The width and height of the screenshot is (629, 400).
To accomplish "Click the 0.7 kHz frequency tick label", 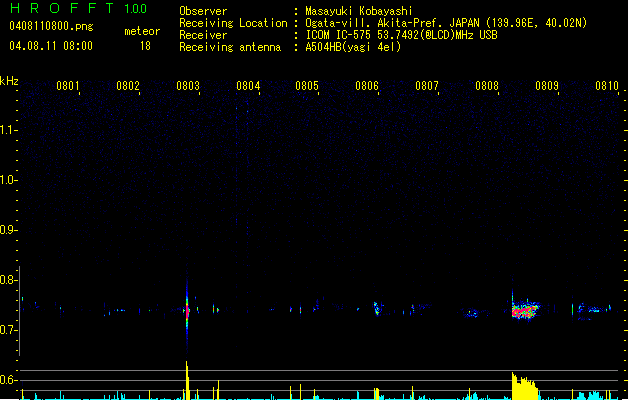I will (7, 330).
